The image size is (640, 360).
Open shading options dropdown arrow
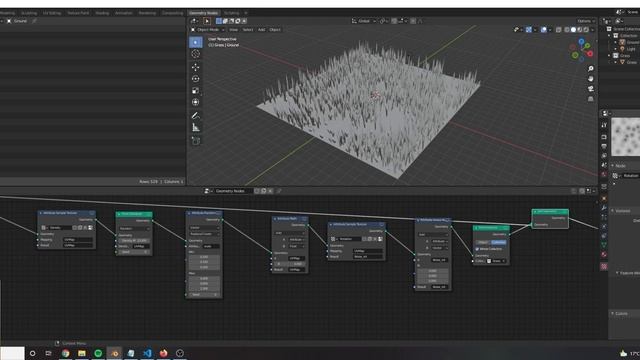point(592,30)
